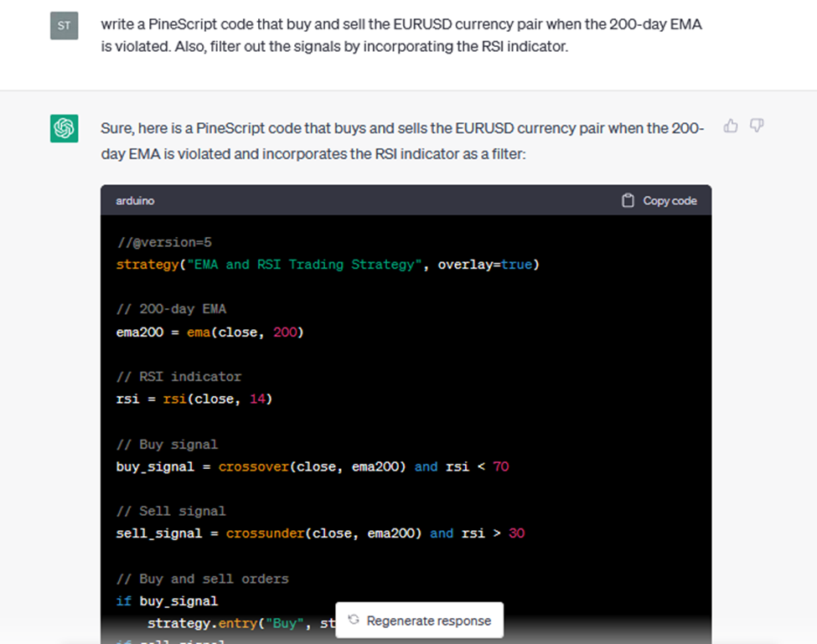Click the "// Sell signal" comment

[x=172, y=511]
